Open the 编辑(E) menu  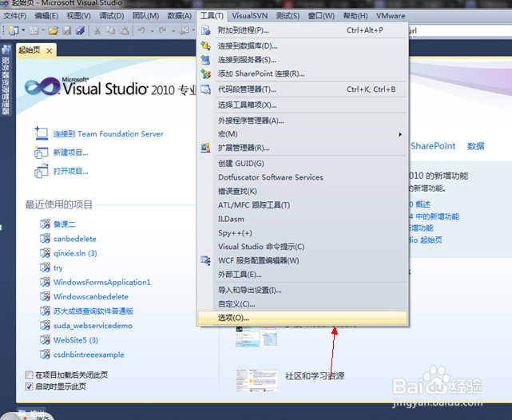(46, 16)
